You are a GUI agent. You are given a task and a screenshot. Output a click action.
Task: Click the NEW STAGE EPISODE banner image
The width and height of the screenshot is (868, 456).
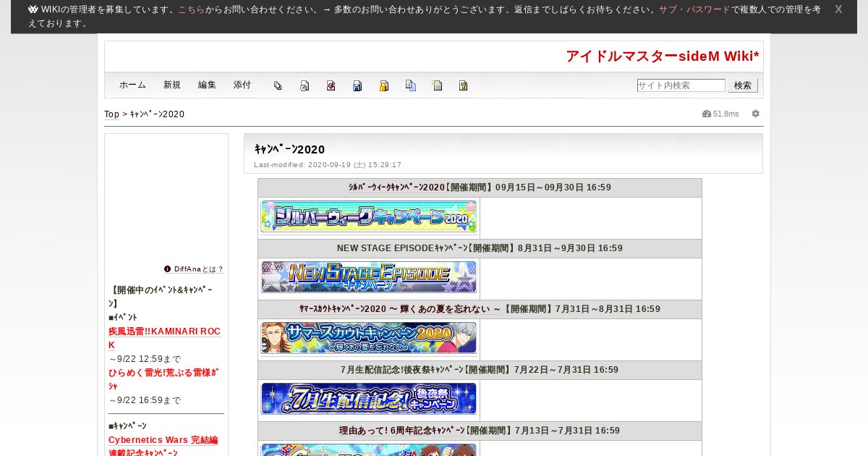coord(369,278)
